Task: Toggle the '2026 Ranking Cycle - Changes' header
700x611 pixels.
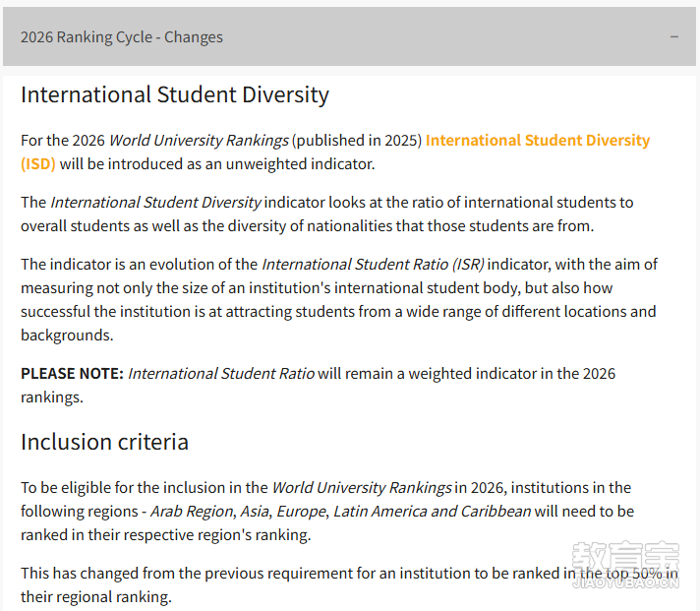Action: 350,36
